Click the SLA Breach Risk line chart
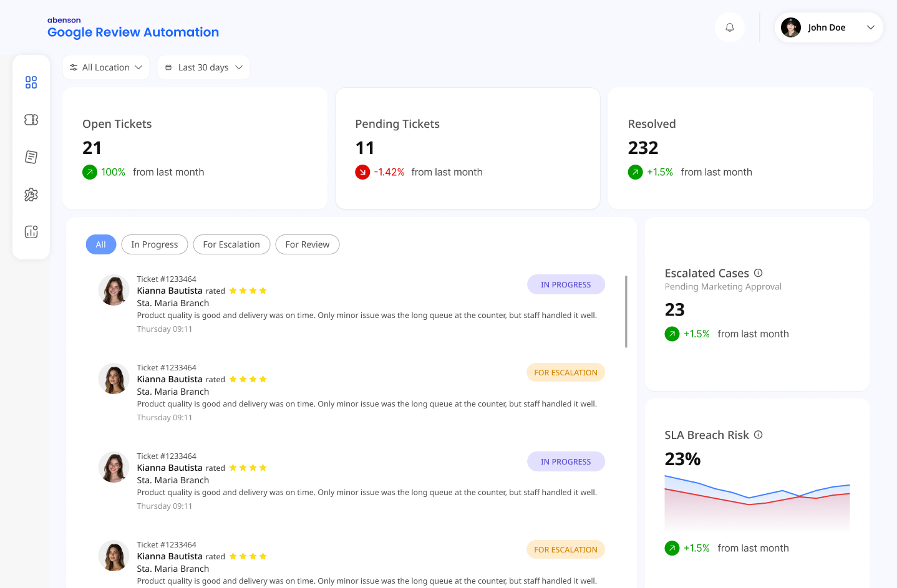The width and height of the screenshot is (897, 588). click(x=757, y=503)
